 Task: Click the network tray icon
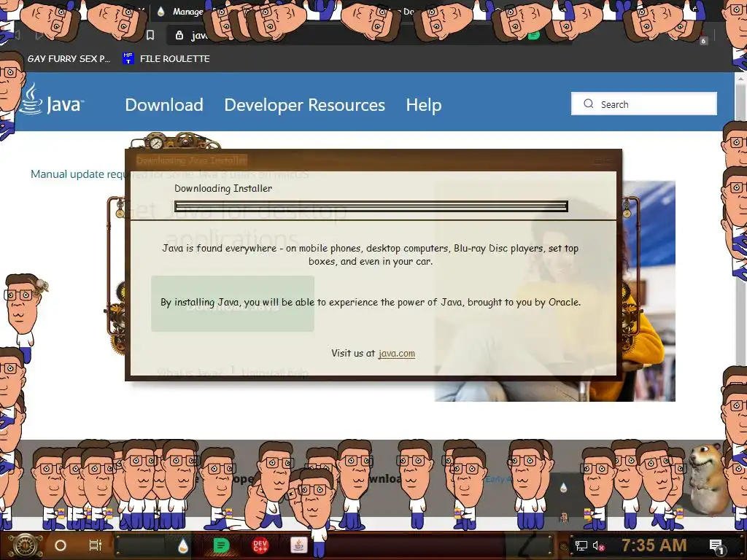581,545
